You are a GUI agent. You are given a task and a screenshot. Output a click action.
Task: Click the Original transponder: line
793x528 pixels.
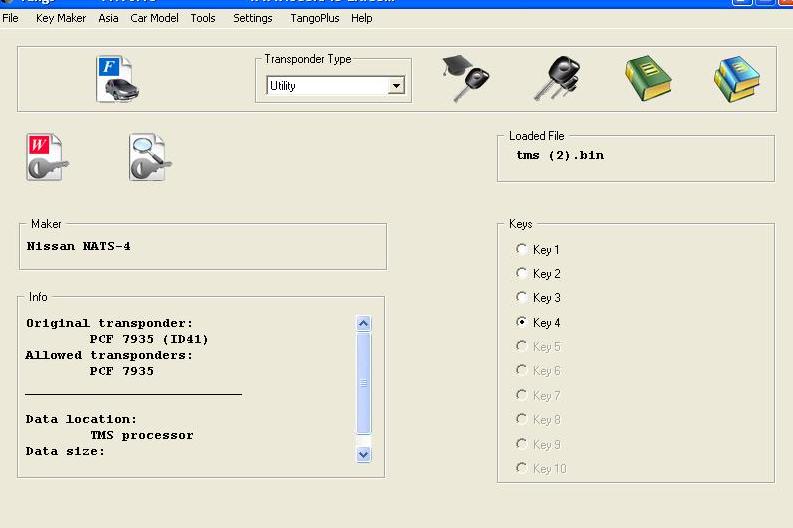(x=109, y=323)
